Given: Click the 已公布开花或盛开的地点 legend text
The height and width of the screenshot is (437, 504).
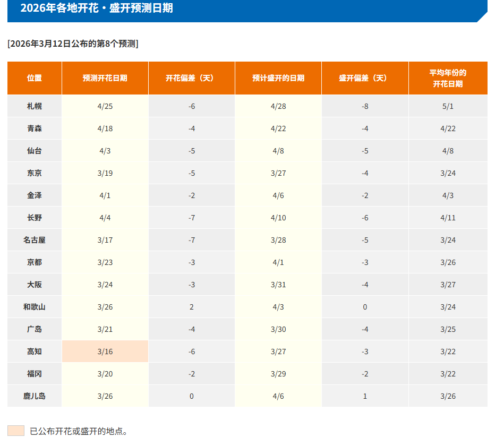Looking at the screenshot, I should pos(79,431).
